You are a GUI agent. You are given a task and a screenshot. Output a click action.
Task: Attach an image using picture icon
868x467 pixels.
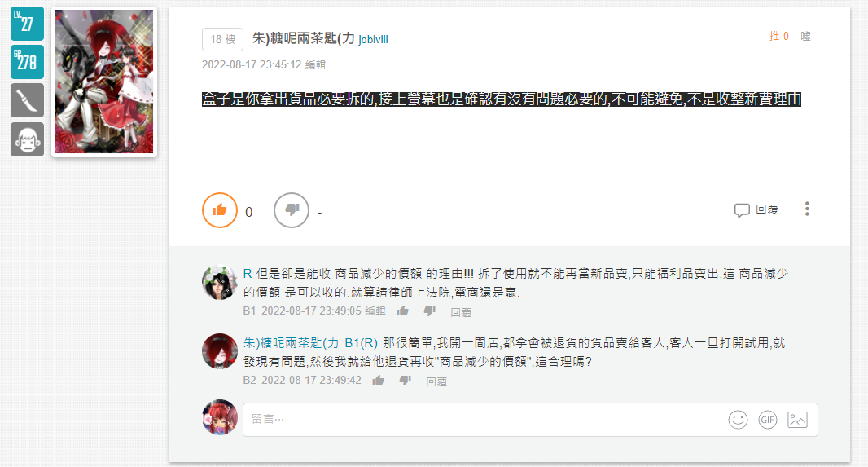pyautogui.click(x=797, y=420)
